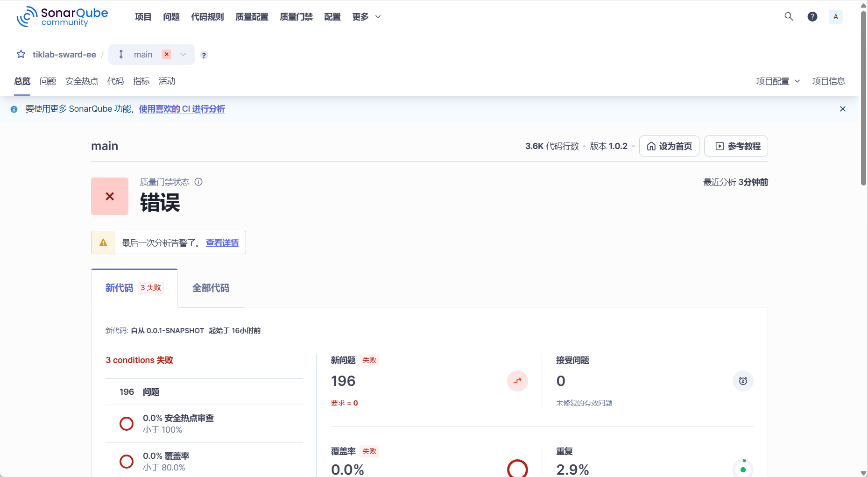Switch to the 活动 tab
Viewport: 868px width, 477px height.
tap(167, 81)
